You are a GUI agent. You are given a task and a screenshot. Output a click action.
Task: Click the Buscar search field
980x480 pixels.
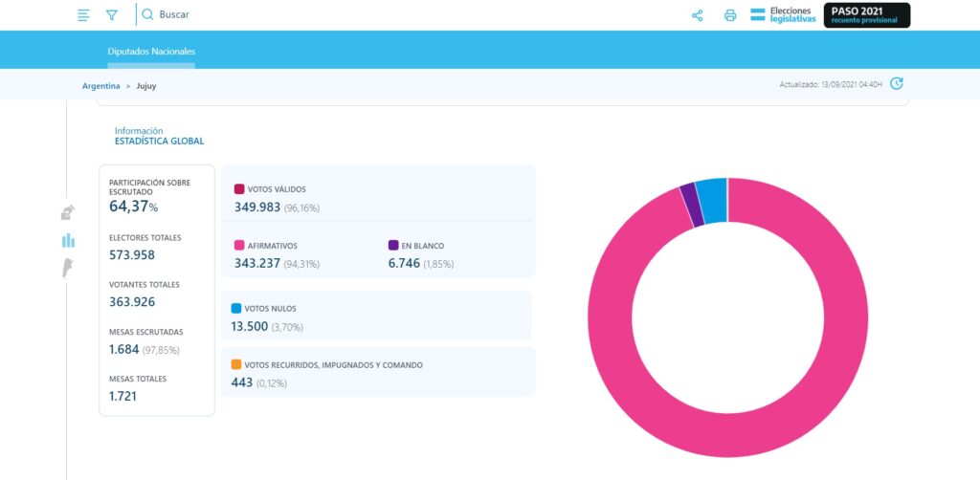click(x=174, y=14)
